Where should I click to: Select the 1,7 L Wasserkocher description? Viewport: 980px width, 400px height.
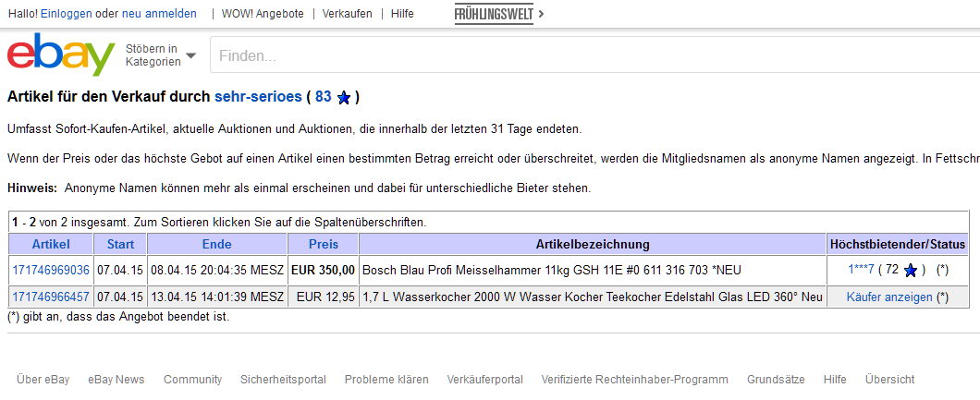coord(593,297)
